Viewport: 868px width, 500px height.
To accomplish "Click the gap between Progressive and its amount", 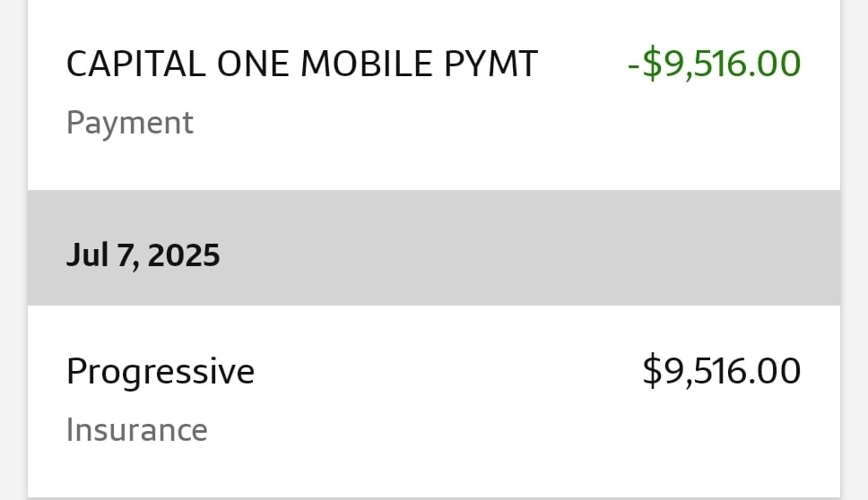I will 448,371.
